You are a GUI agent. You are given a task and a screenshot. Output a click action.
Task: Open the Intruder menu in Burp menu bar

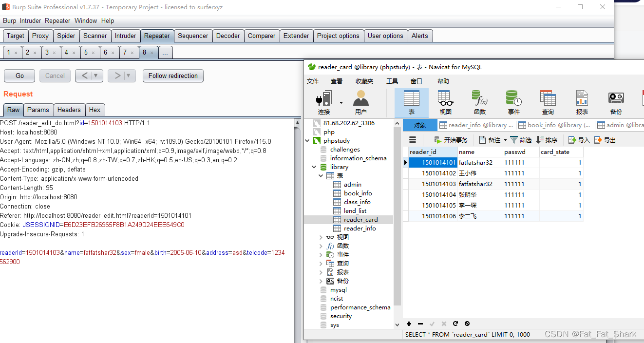pyautogui.click(x=31, y=21)
